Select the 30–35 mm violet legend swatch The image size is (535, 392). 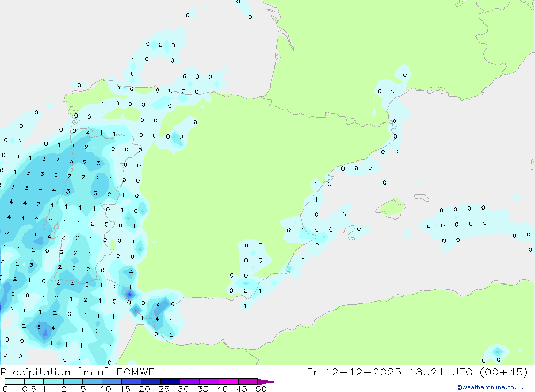coord(189,381)
